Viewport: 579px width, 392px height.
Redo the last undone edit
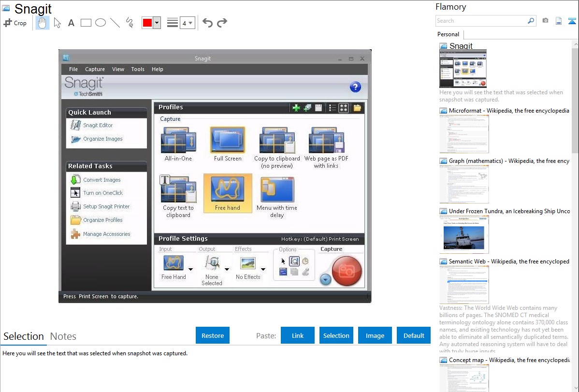point(222,23)
